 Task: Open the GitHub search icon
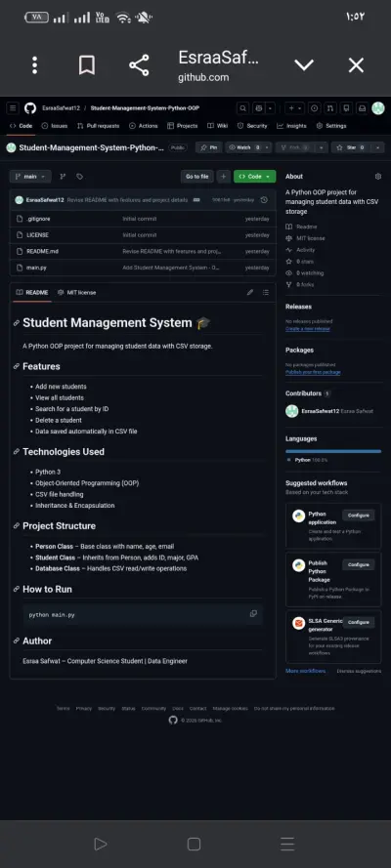[x=242, y=108]
